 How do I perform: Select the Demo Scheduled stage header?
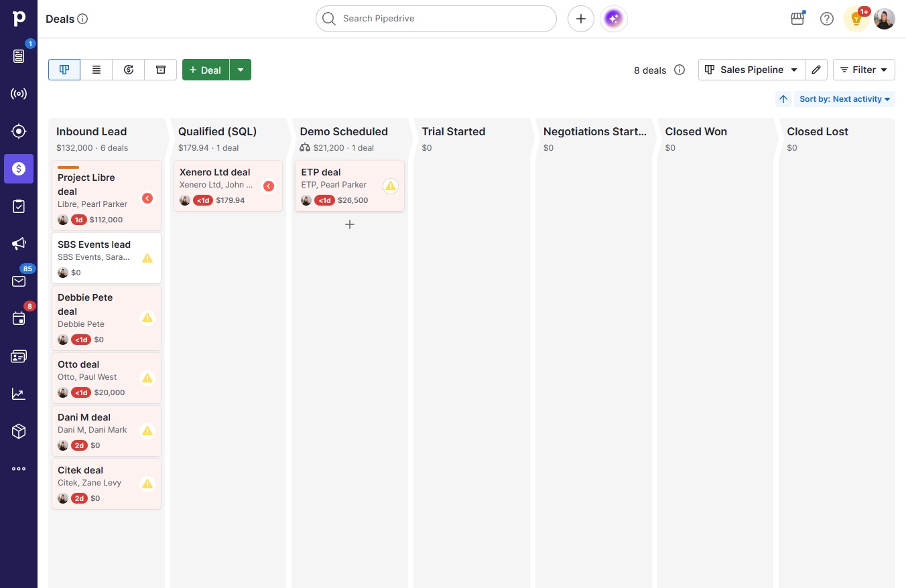click(x=344, y=131)
